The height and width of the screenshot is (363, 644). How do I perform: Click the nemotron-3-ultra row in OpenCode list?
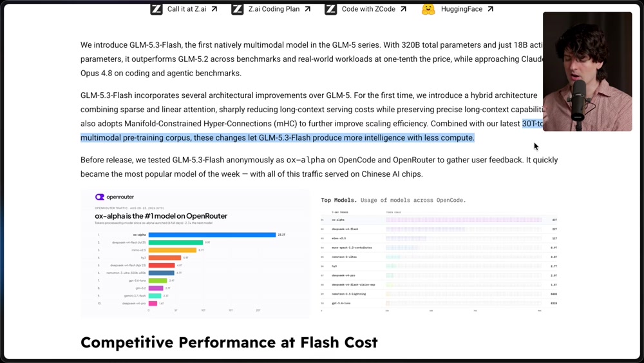[439, 257]
